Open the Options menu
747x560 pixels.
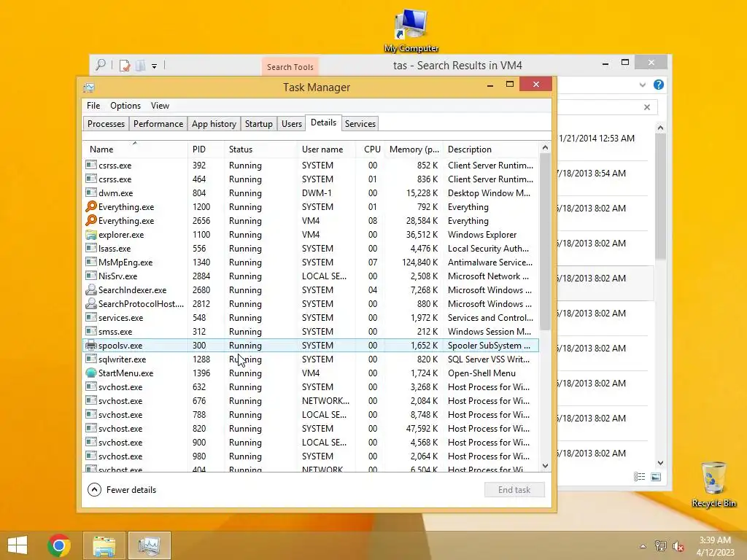coord(125,106)
